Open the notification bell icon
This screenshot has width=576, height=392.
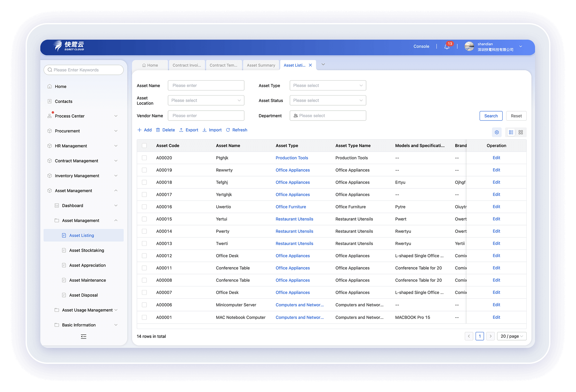(447, 47)
